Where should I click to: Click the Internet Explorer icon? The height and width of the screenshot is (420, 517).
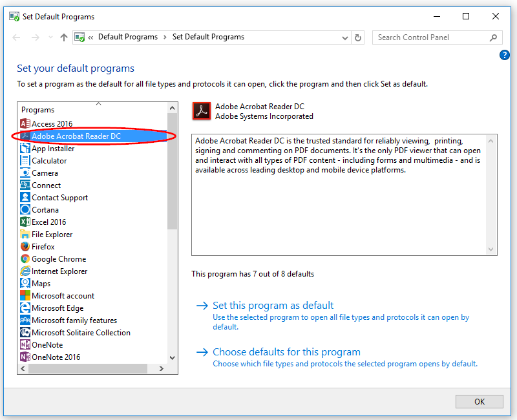tap(25, 271)
